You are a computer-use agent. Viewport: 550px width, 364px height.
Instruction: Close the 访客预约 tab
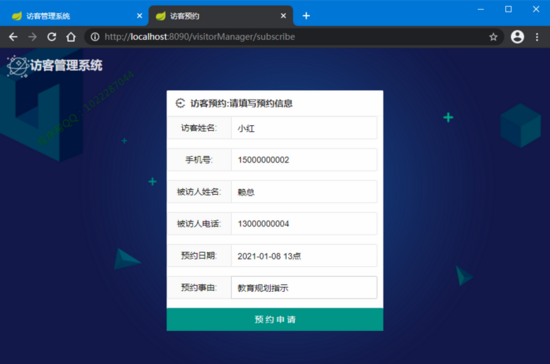(283, 16)
